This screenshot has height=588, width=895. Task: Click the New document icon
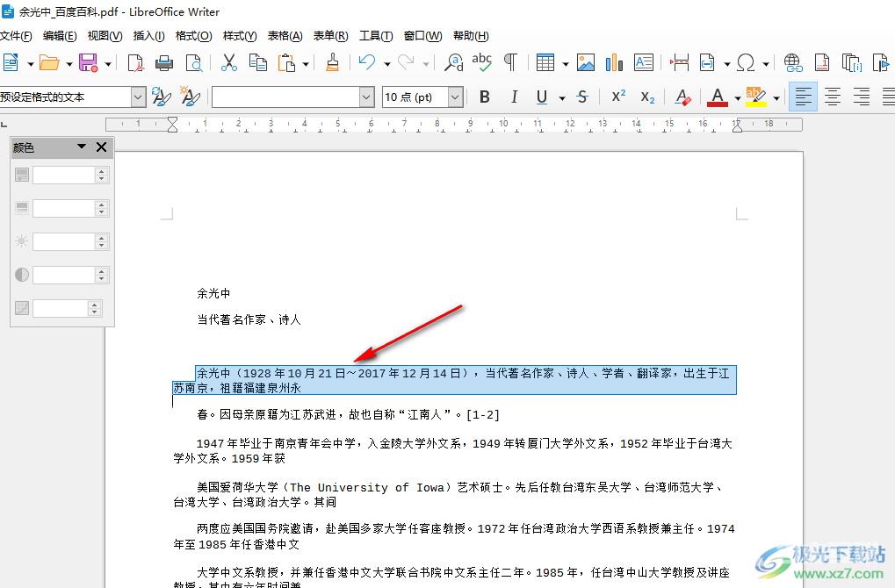(x=11, y=62)
